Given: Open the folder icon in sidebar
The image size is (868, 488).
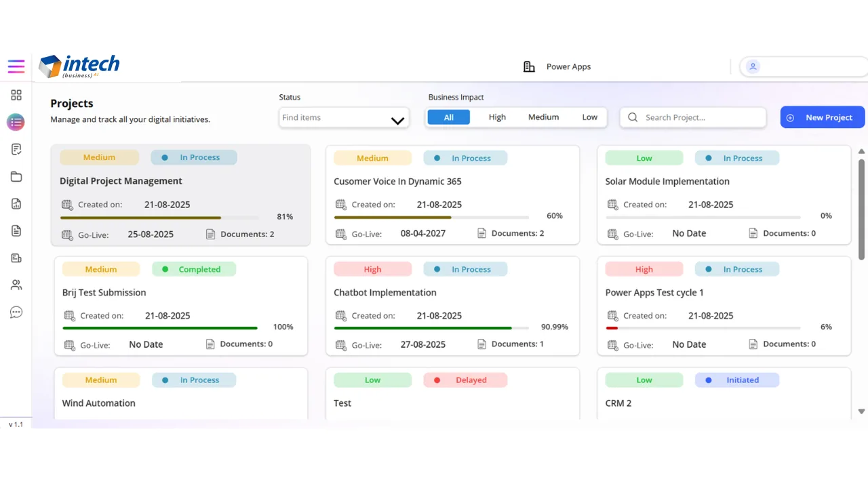Looking at the screenshot, I should pyautogui.click(x=16, y=177).
